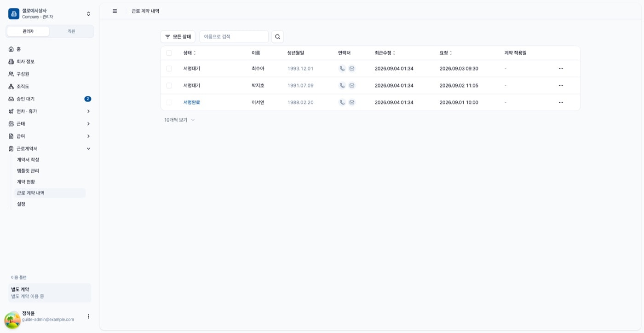Check the checkbox for 이서연 row
This screenshot has width=644, height=333.
(x=169, y=102)
